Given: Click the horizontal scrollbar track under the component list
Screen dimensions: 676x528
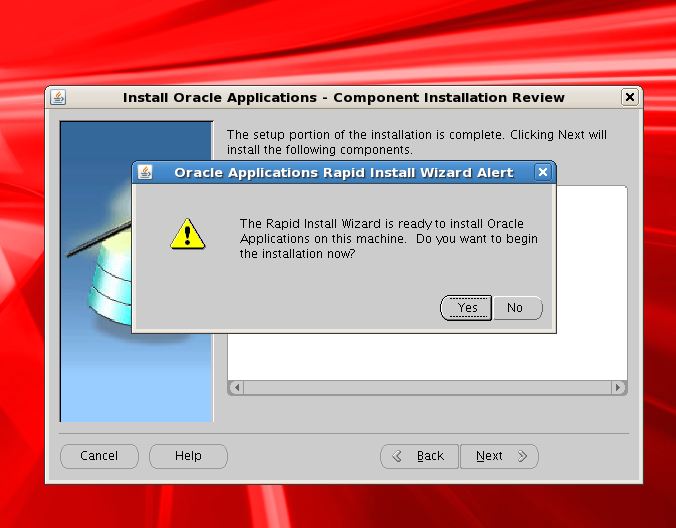Looking at the screenshot, I should pos(427,387).
